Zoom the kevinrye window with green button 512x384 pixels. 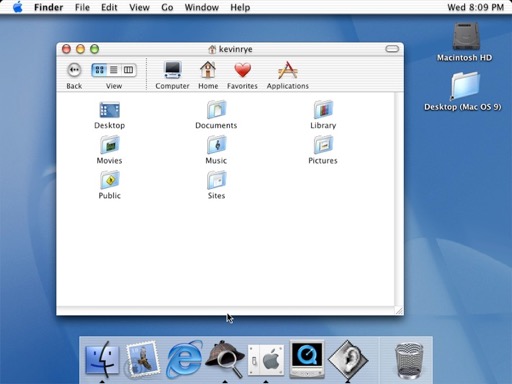click(x=95, y=49)
